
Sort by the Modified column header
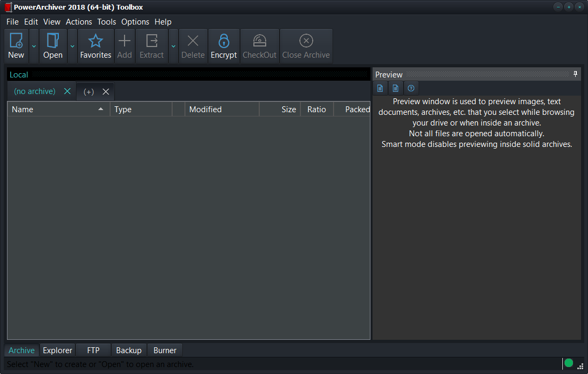coord(222,110)
